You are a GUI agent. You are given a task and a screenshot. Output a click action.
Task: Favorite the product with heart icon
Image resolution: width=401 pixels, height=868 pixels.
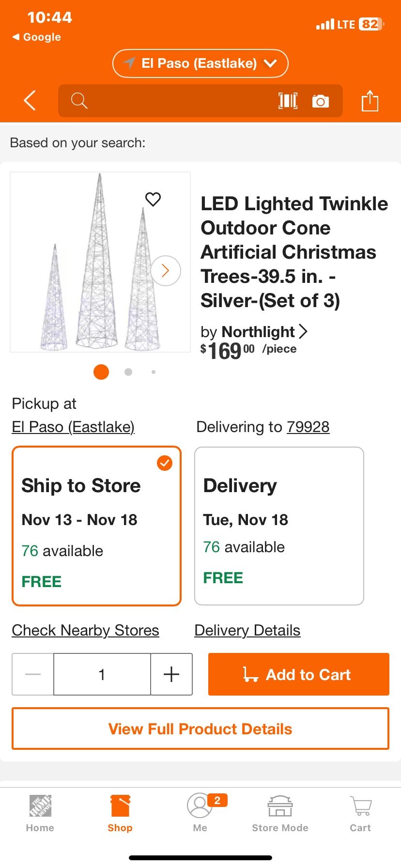click(153, 199)
